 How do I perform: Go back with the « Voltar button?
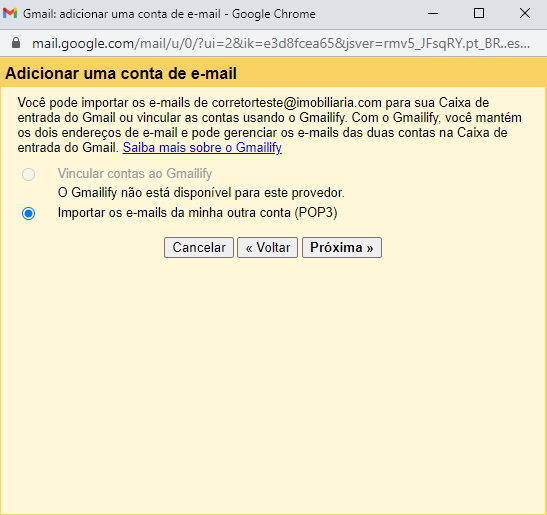268,248
